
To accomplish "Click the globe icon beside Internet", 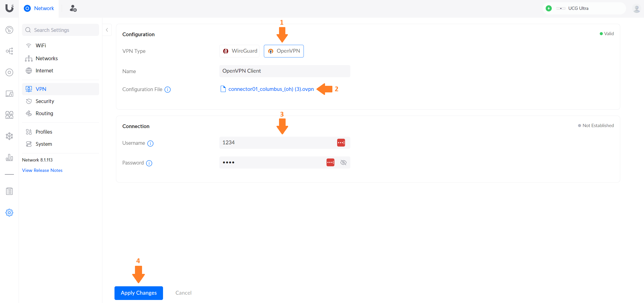I will click(29, 71).
